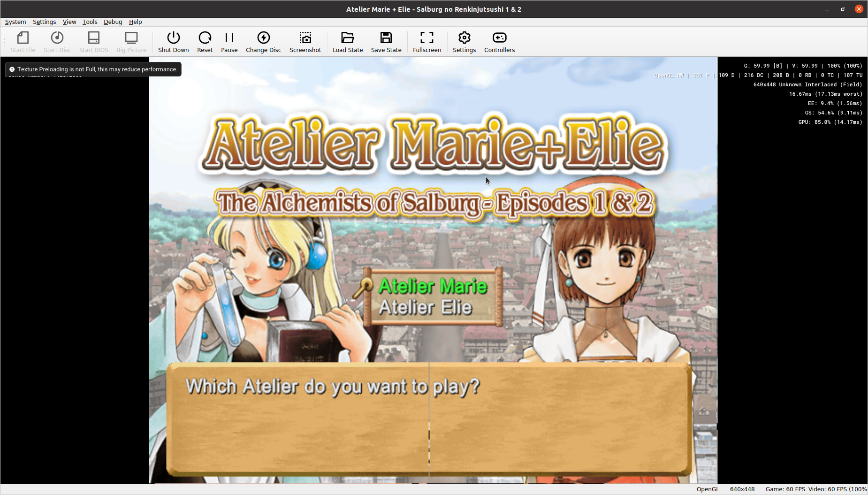Open the Load State menu
This screenshot has height=495, width=868.
[348, 42]
